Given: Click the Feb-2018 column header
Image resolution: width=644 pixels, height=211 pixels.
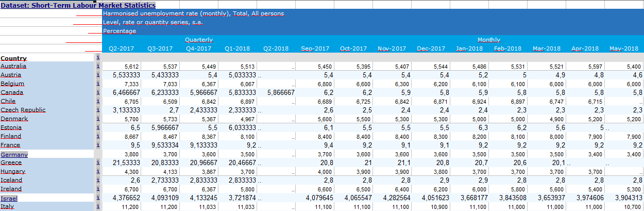Looking at the screenshot, I should (507, 48).
